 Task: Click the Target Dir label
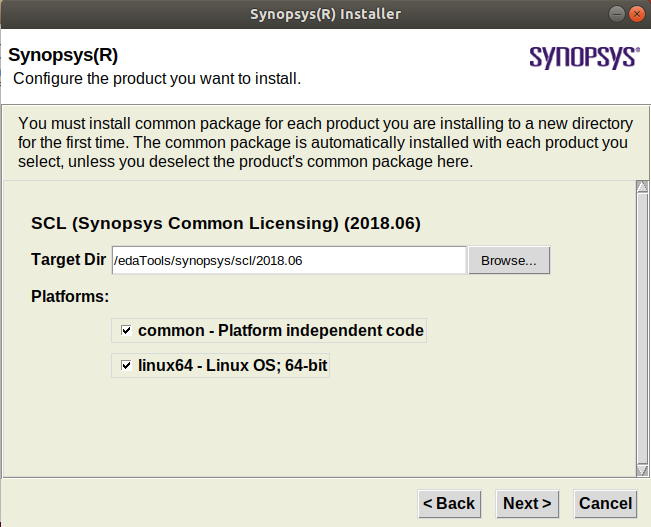coord(69,260)
